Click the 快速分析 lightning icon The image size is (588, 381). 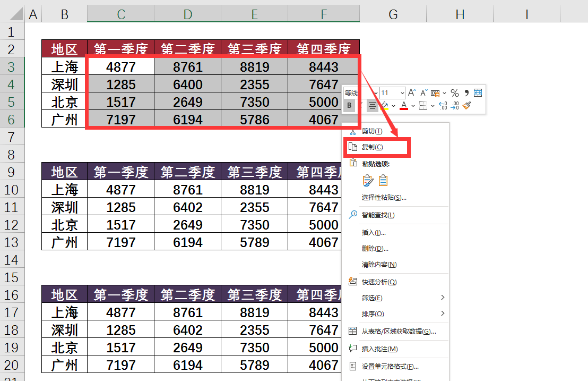[353, 282]
